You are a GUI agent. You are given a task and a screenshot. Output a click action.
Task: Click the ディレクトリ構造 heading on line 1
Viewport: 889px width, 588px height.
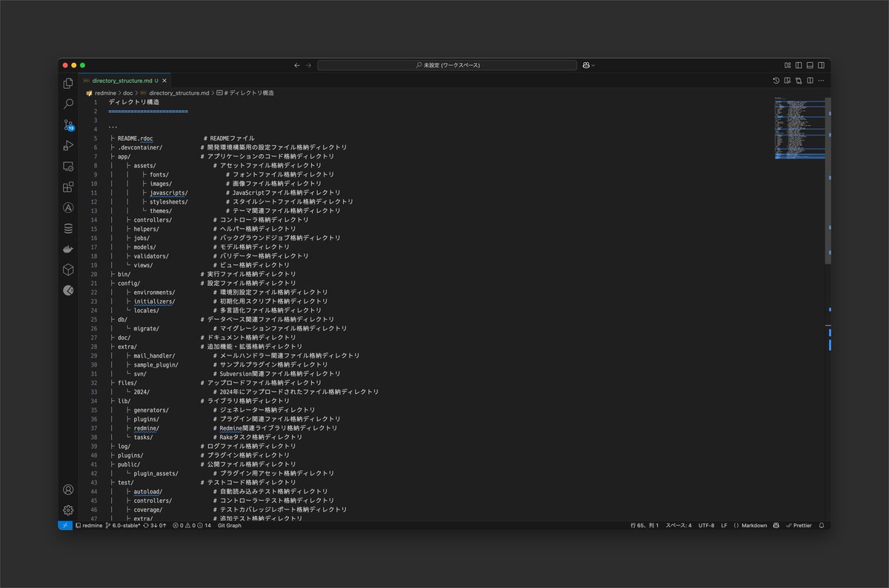(x=133, y=102)
